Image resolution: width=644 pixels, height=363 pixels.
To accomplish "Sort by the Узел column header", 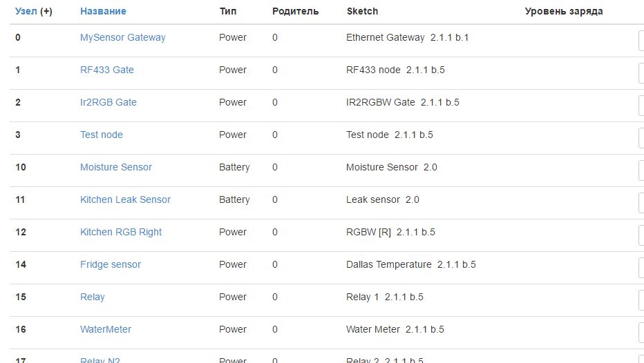I will coord(27,11).
